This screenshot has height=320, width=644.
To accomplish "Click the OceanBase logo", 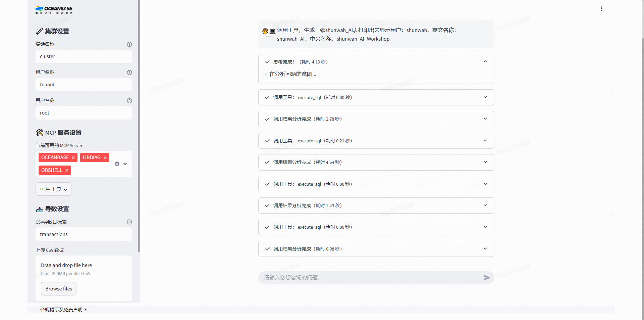I will 54,10.
